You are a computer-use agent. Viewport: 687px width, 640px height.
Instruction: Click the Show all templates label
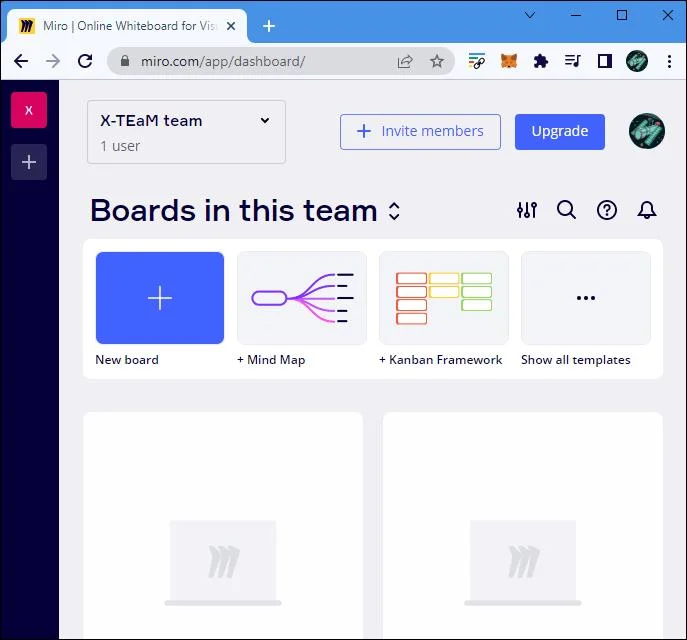pyautogui.click(x=576, y=360)
